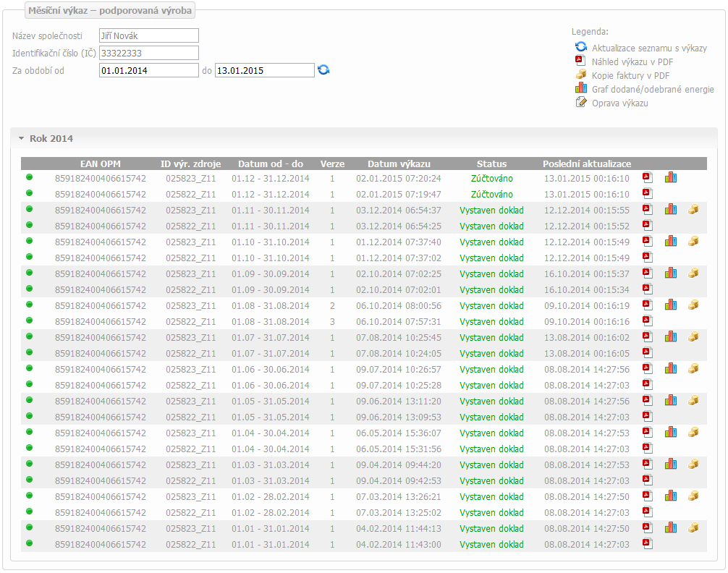Open PDF preview for 025822_Z11 January 2014 row
728x573 pixels.
pyautogui.click(x=648, y=543)
